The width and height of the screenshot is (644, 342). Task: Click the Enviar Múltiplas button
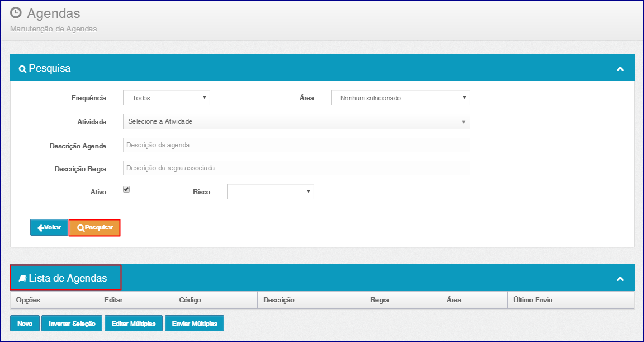(x=195, y=324)
